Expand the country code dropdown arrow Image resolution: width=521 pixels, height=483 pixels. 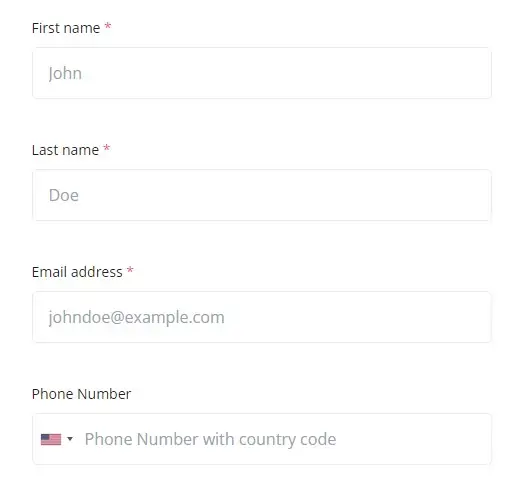coord(70,439)
